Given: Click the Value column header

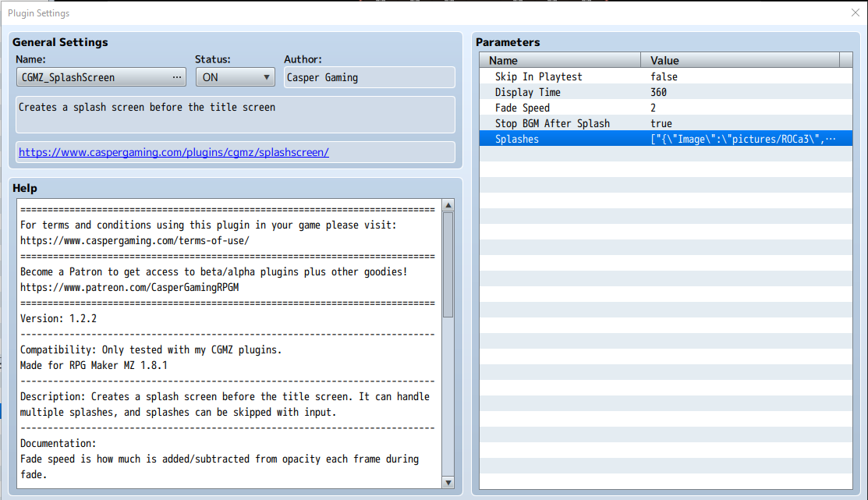Looking at the screenshot, I should [739, 60].
